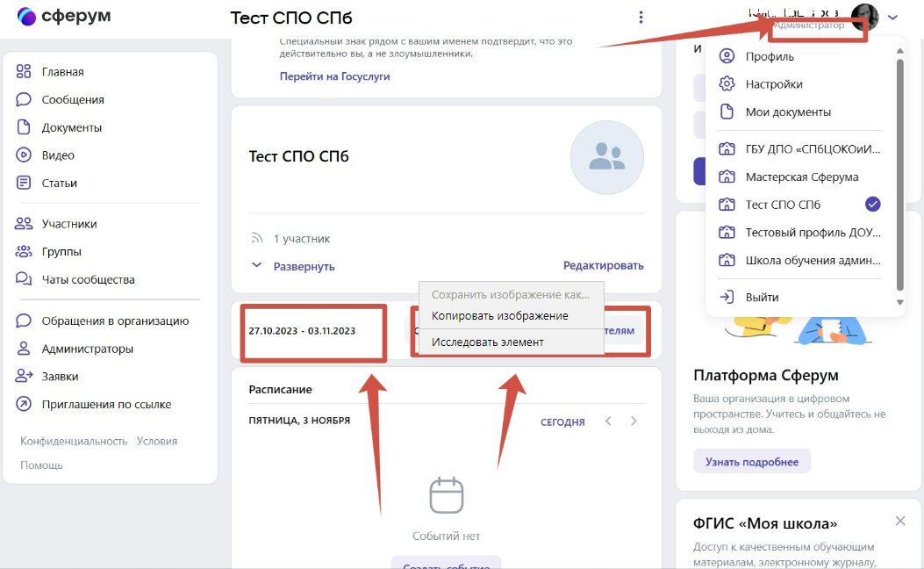Collapse the account dropdown chevron at top right
Viewport: 924px width, 569px height.
coord(893,17)
